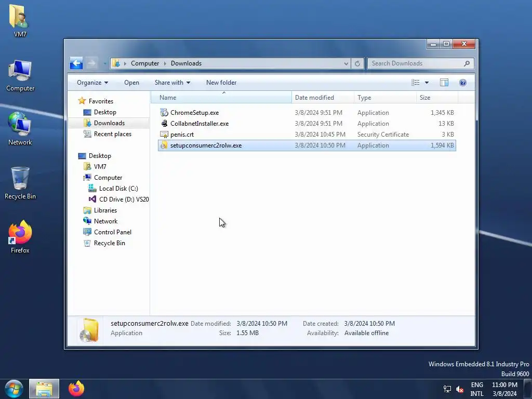Sort by the Name column header
Image resolution: width=532 pixels, height=399 pixels.
[x=222, y=98]
